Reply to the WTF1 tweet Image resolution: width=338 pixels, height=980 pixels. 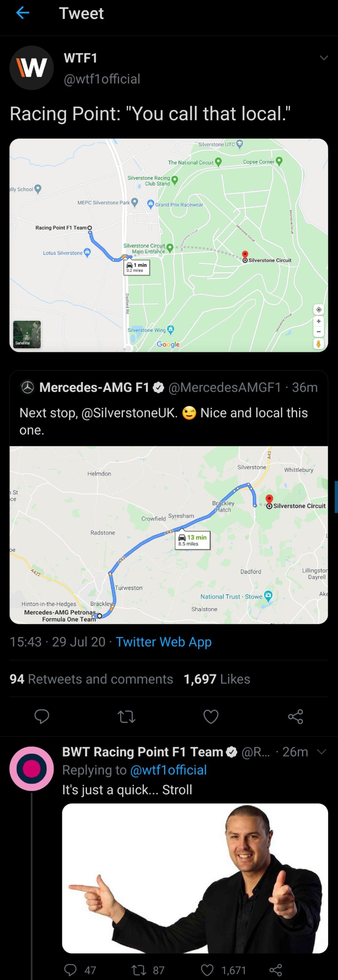[x=42, y=717]
